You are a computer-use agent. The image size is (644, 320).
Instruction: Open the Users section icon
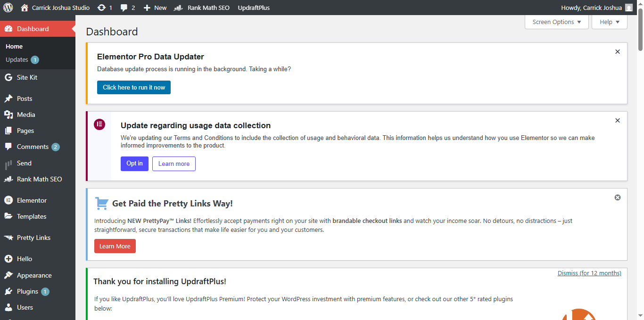click(9, 307)
